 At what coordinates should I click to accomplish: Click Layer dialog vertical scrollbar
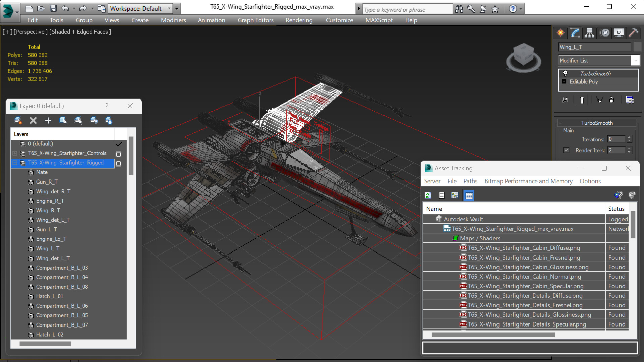(131, 155)
